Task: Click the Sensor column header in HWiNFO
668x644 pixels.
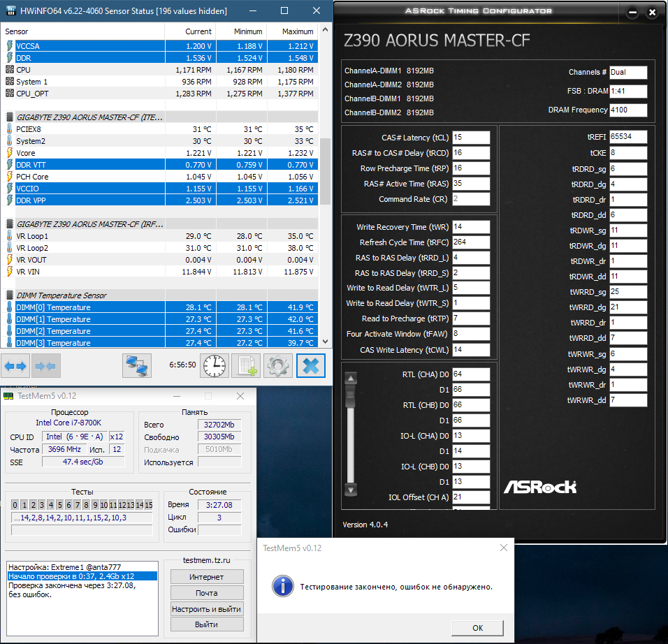Action: [x=82, y=31]
